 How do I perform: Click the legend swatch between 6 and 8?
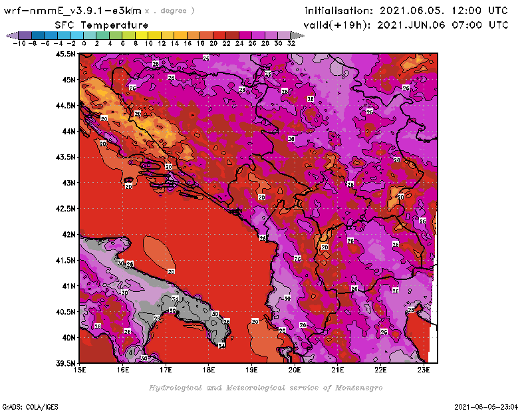(x=128, y=35)
